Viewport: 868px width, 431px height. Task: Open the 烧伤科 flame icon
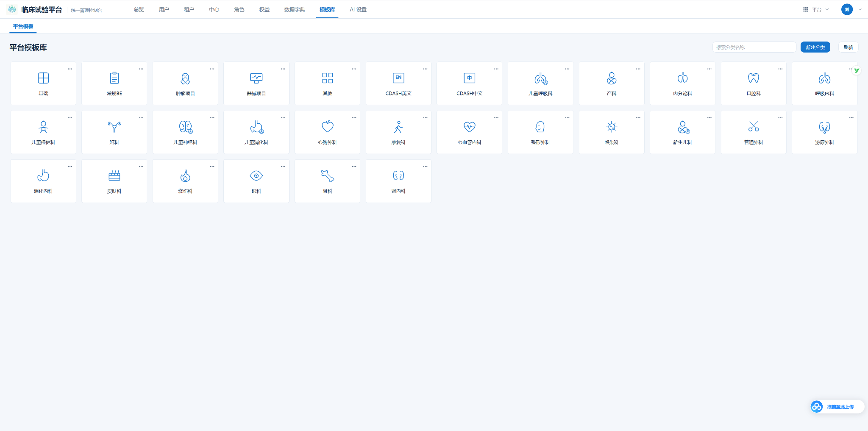coord(185,175)
